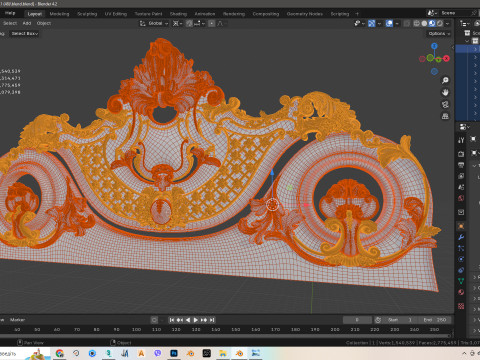The height and width of the screenshot is (360, 480).
Task: Open the Material properties tab
Action: pyautogui.click(x=461, y=292)
